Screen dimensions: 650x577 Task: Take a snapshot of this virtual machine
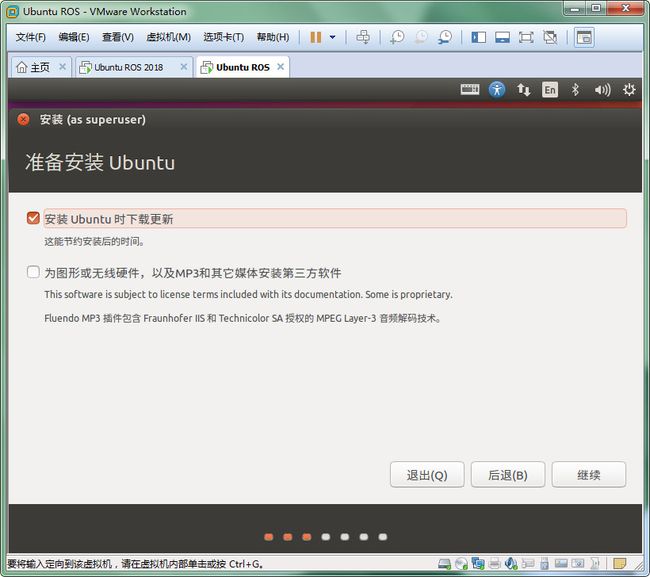[397, 37]
